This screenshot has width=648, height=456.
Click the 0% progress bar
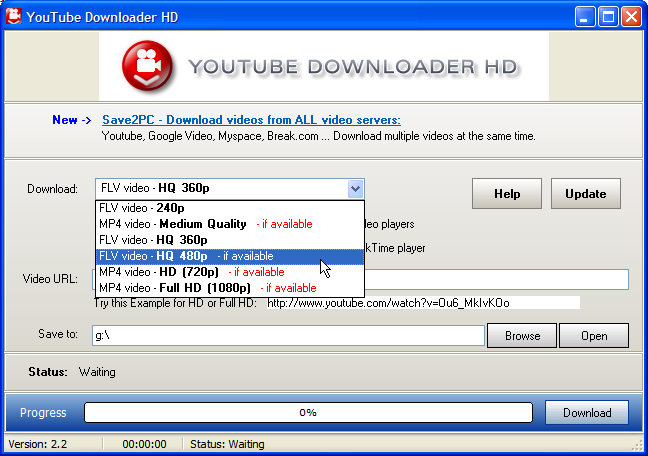308,413
